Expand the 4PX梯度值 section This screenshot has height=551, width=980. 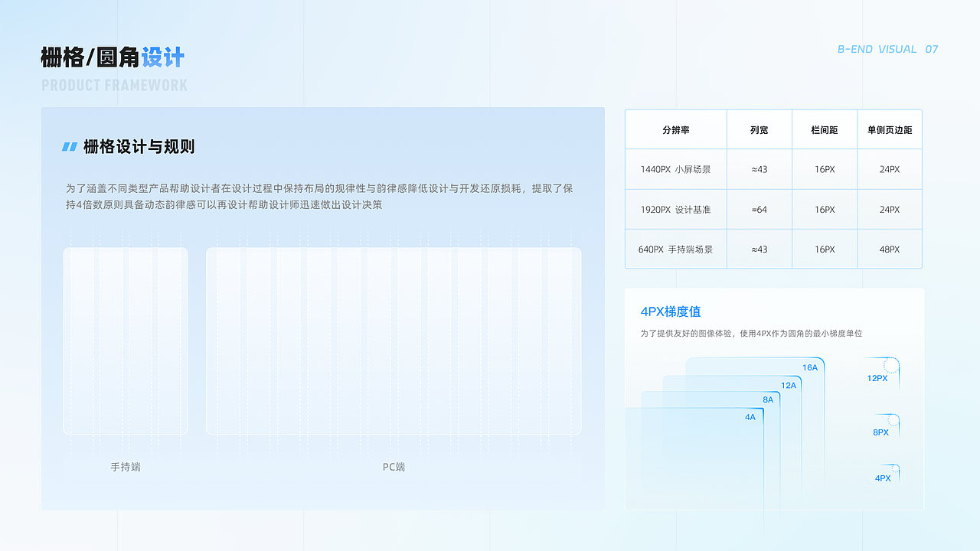pyautogui.click(x=671, y=311)
